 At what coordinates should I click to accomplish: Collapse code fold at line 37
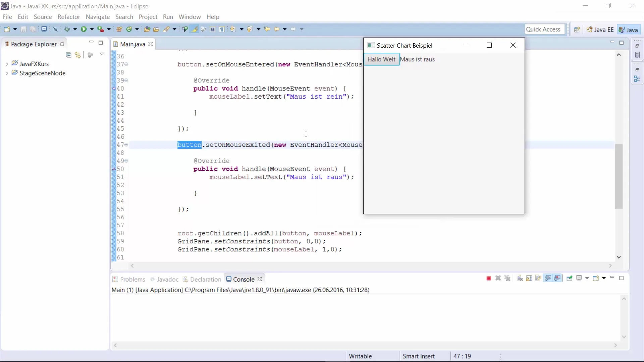tap(126, 64)
